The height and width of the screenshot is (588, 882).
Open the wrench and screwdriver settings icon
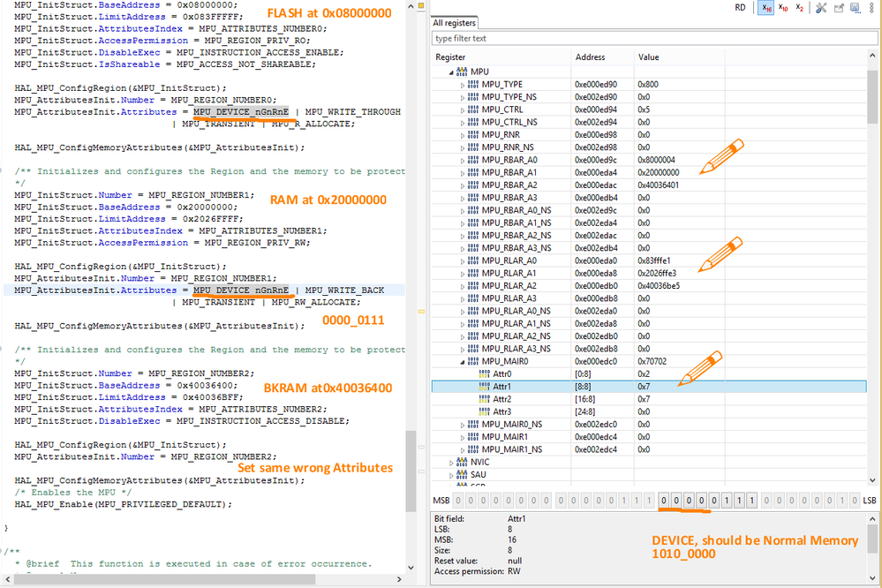820,8
